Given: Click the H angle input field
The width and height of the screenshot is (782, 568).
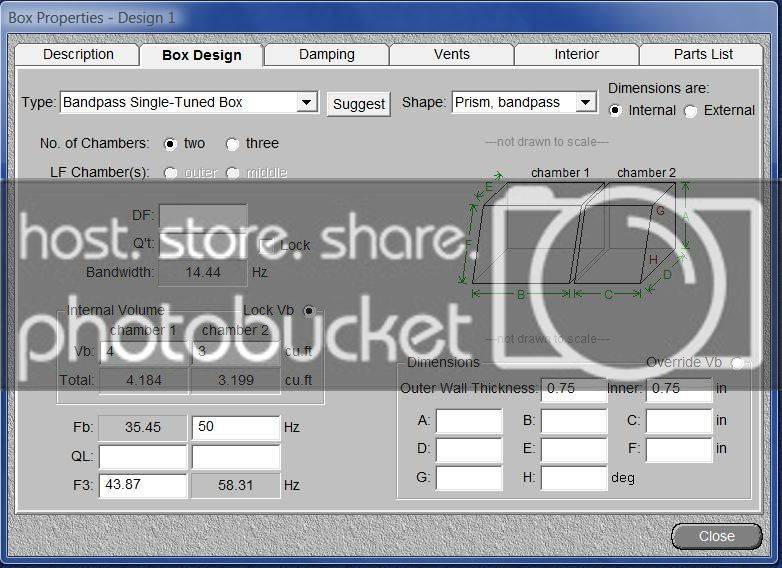Looking at the screenshot, I should click(x=574, y=478).
